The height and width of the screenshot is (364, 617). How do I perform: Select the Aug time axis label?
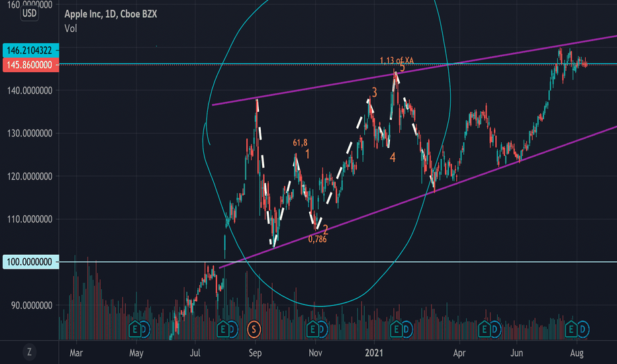point(577,353)
